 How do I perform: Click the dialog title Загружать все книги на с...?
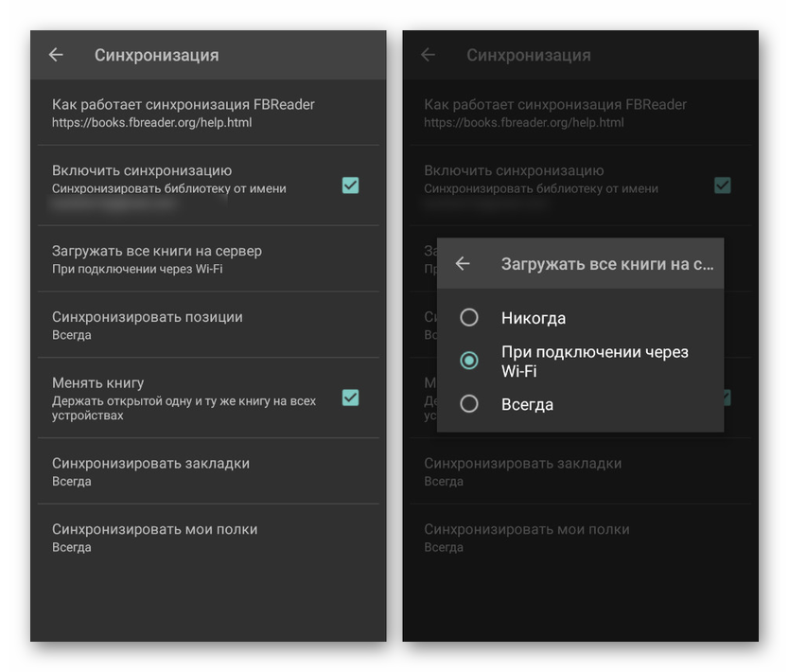[x=607, y=264]
